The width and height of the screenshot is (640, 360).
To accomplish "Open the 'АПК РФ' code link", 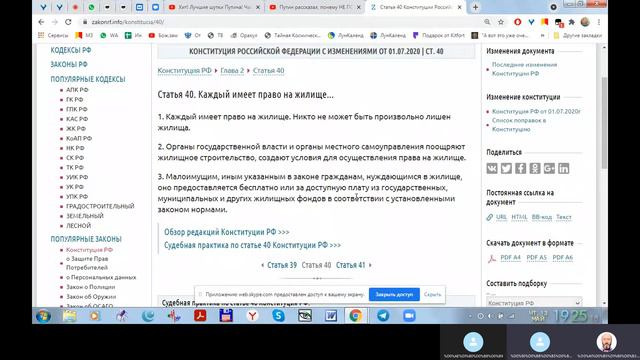I will coord(77,90).
